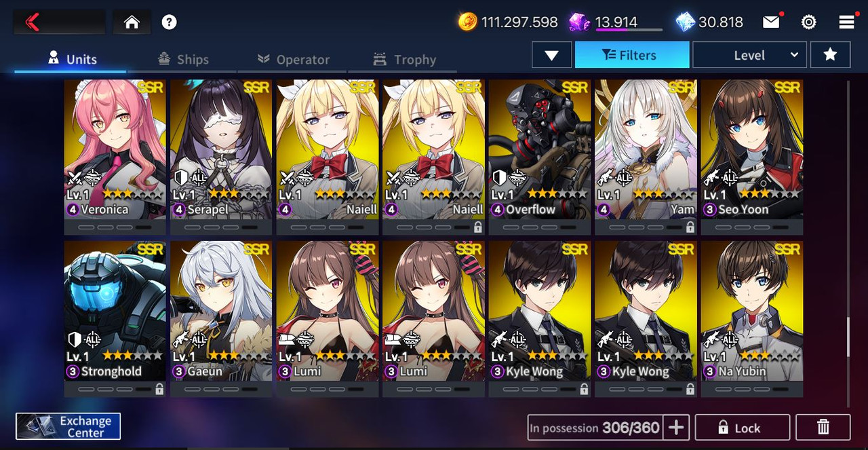Screen dimensions: 868x450
Task: Switch to the Operator tab
Action: click(294, 60)
